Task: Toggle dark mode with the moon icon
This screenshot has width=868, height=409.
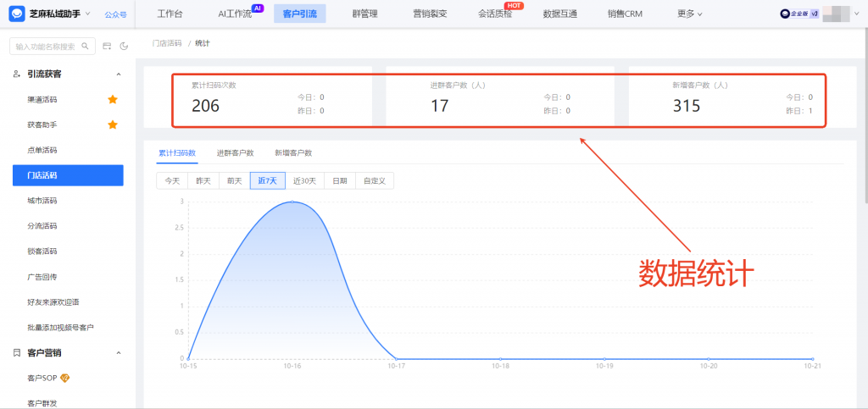Action: click(x=124, y=46)
